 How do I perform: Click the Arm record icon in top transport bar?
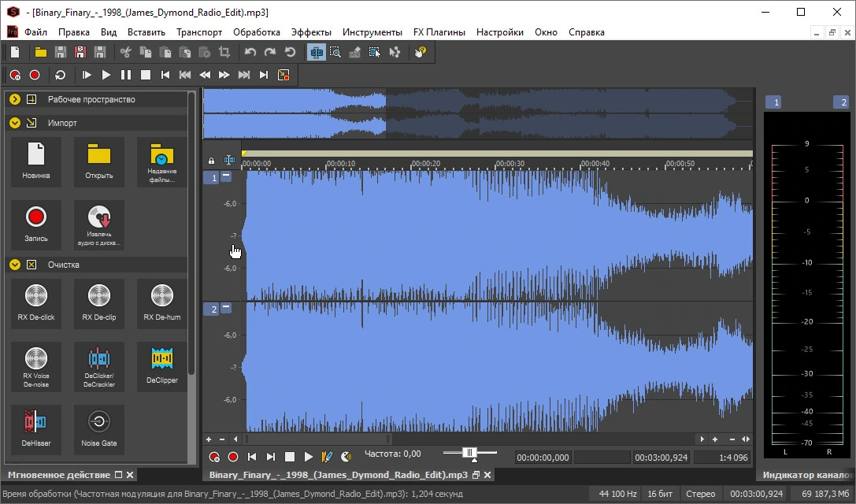(15, 75)
